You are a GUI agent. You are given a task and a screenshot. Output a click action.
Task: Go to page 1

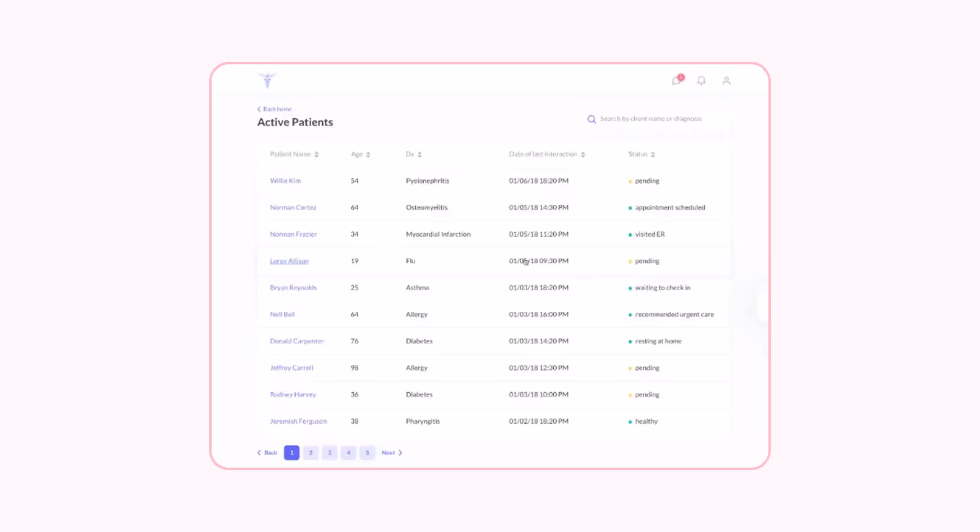292,453
